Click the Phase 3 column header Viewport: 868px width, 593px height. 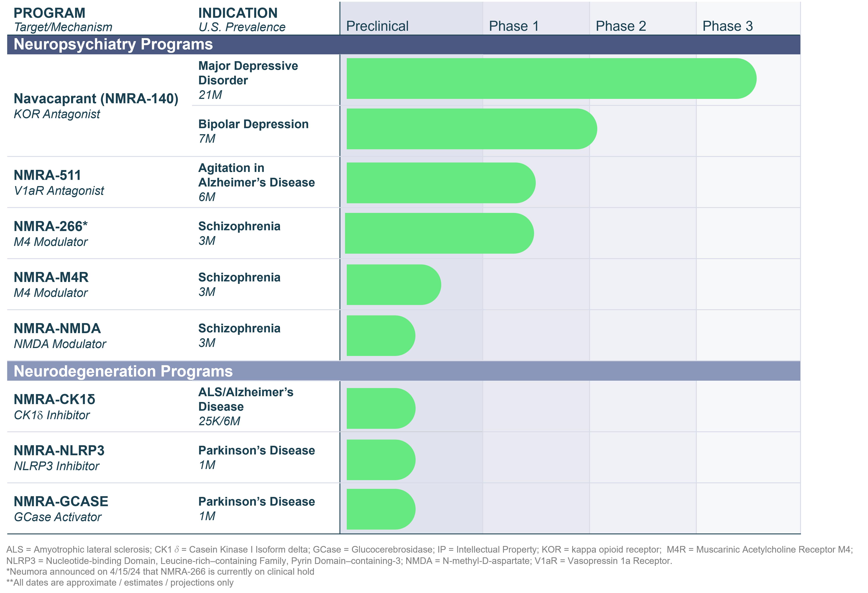coord(727,26)
